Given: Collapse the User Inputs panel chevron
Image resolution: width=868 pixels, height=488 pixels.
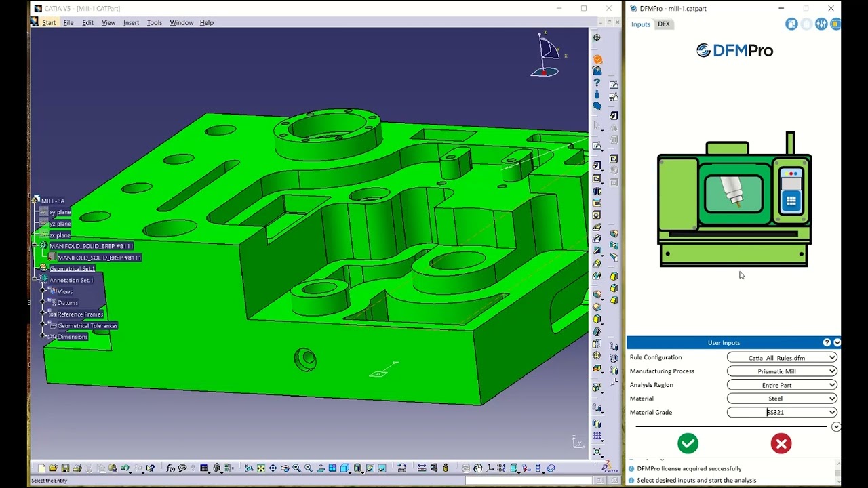Looking at the screenshot, I should click(x=837, y=343).
